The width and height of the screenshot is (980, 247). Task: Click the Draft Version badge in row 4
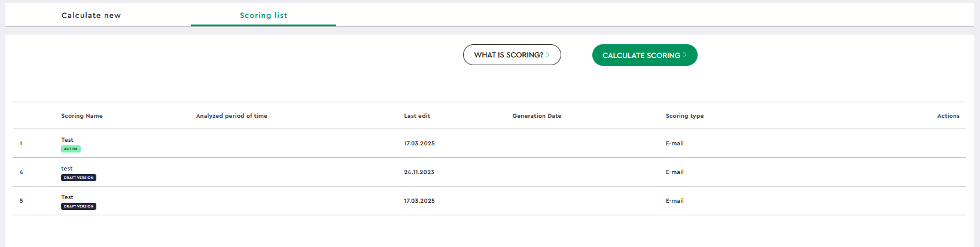point(78,178)
